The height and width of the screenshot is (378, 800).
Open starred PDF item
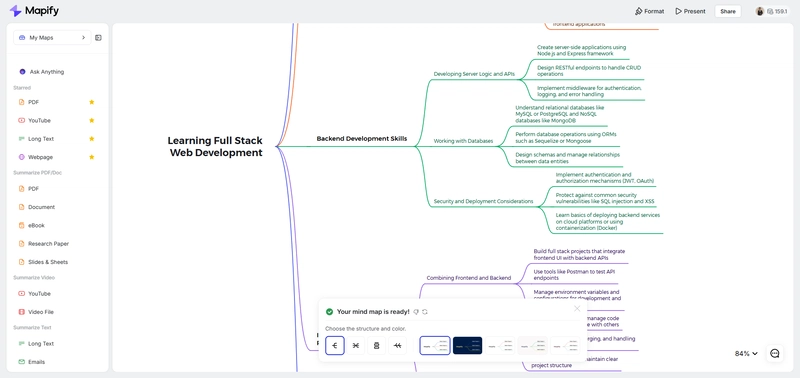34,102
